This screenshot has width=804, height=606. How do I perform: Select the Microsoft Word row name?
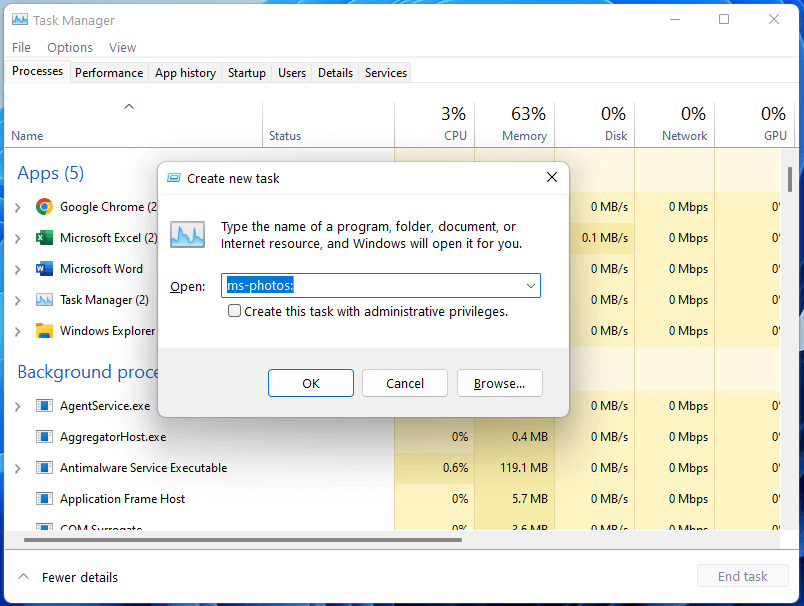pyautogui.click(x=102, y=269)
